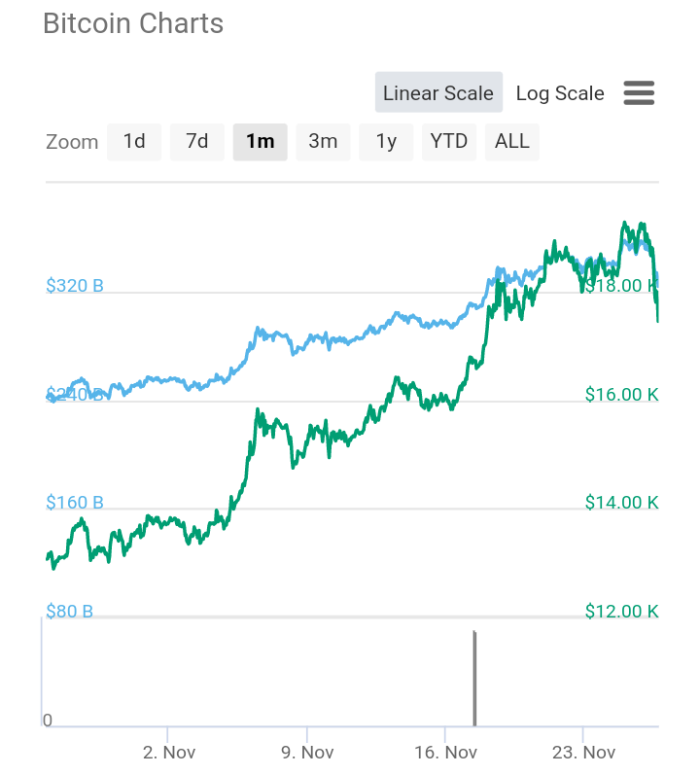Click the volume spike bar near 16. Nov
The image size is (700, 775).
(x=474, y=678)
